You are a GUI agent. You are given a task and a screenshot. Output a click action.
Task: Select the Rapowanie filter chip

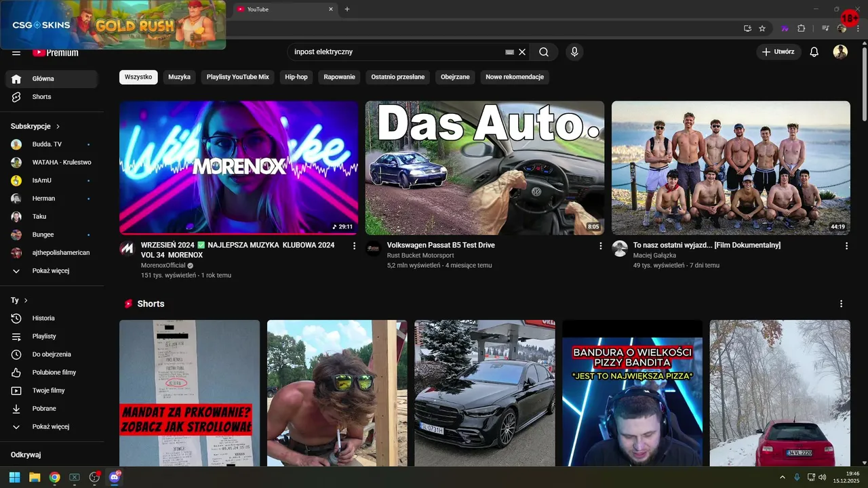tap(339, 77)
